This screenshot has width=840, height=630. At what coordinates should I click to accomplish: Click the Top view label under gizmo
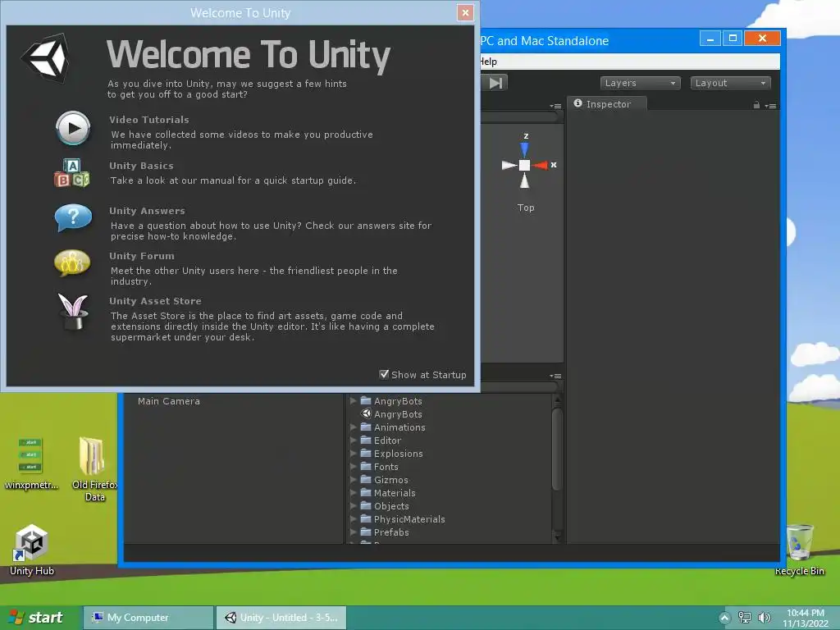(x=526, y=208)
